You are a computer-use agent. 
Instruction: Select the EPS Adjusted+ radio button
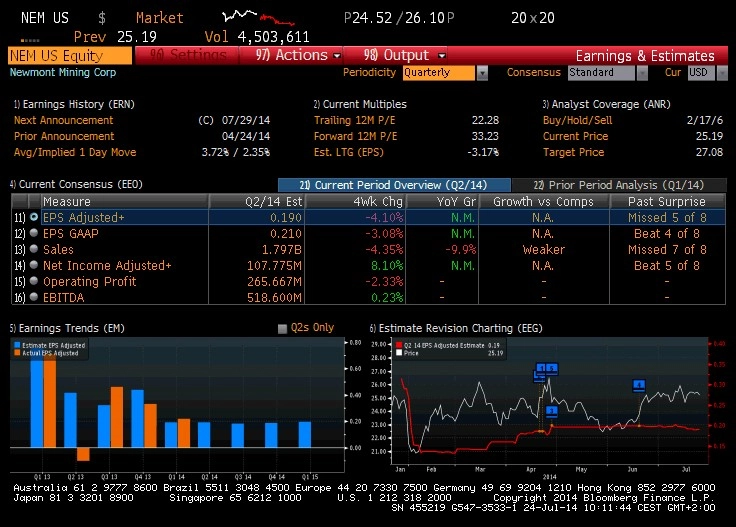[34, 217]
